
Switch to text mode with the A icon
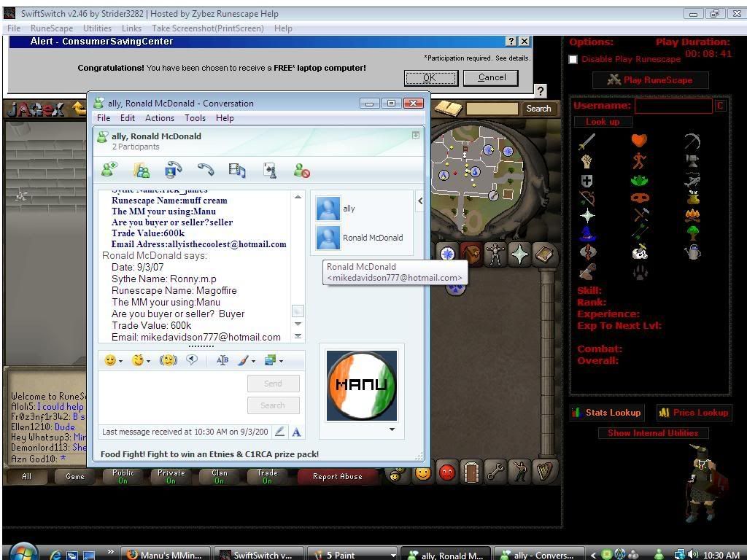(x=296, y=432)
